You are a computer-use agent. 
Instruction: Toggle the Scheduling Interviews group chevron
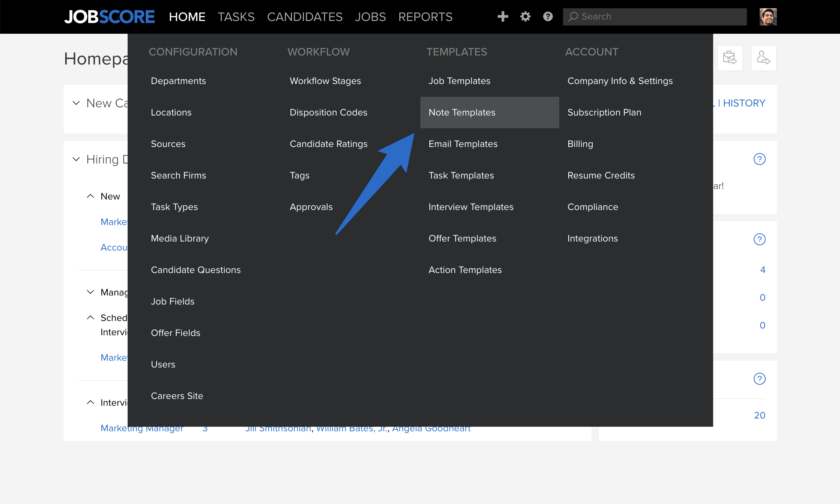[x=90, y=318]
